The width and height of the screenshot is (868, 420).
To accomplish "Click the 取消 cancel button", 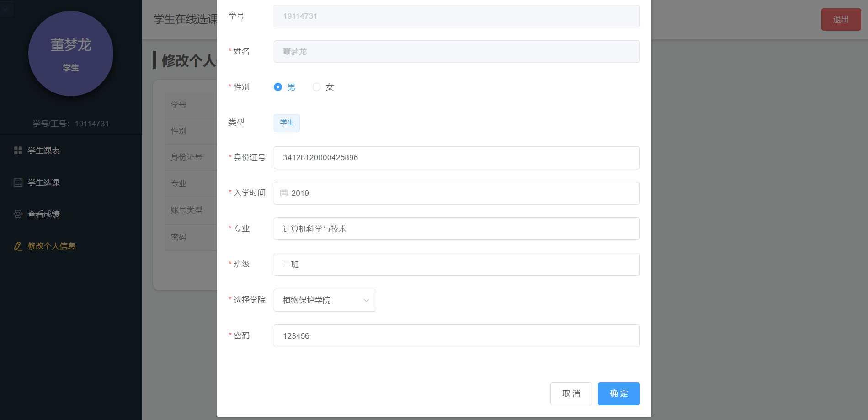I will point(571,394).
